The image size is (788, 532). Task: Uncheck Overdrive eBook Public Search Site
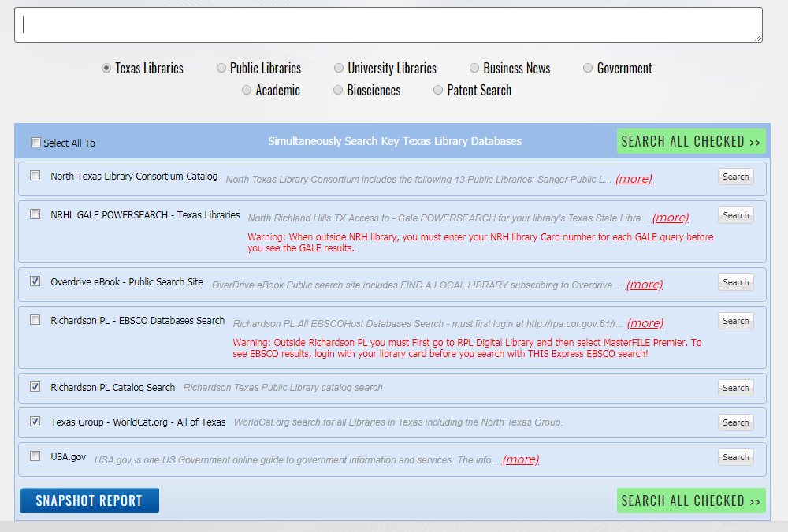click(x=35, y=281)
